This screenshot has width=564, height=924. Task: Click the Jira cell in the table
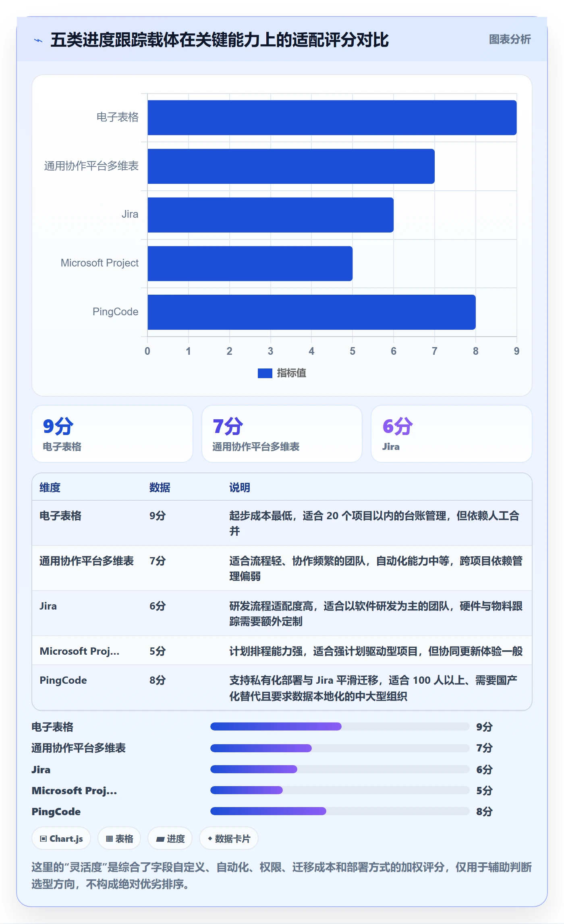tap(48, 606)
